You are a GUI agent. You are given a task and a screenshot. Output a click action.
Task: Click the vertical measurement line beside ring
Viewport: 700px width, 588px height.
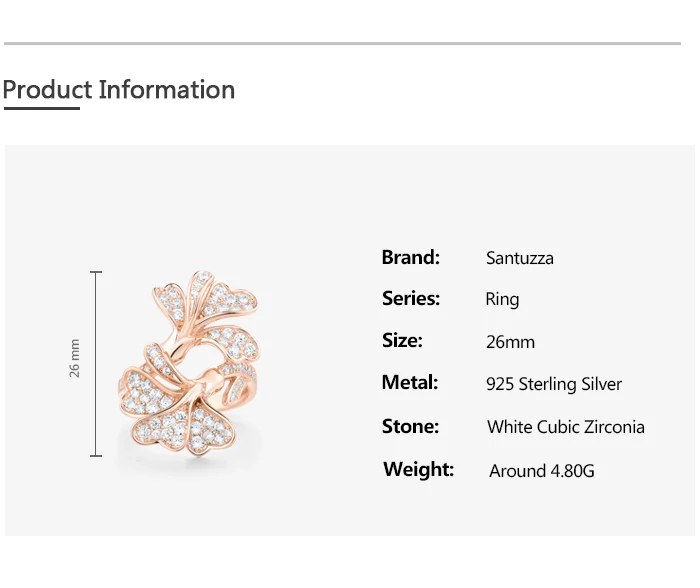tap(96, 365)
